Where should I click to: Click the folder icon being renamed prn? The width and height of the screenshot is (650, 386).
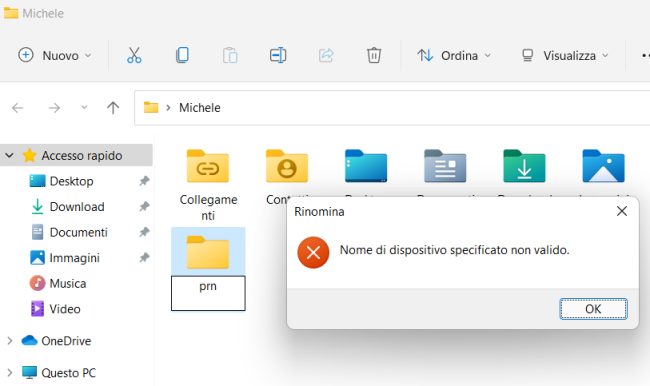tap(208, 252)
